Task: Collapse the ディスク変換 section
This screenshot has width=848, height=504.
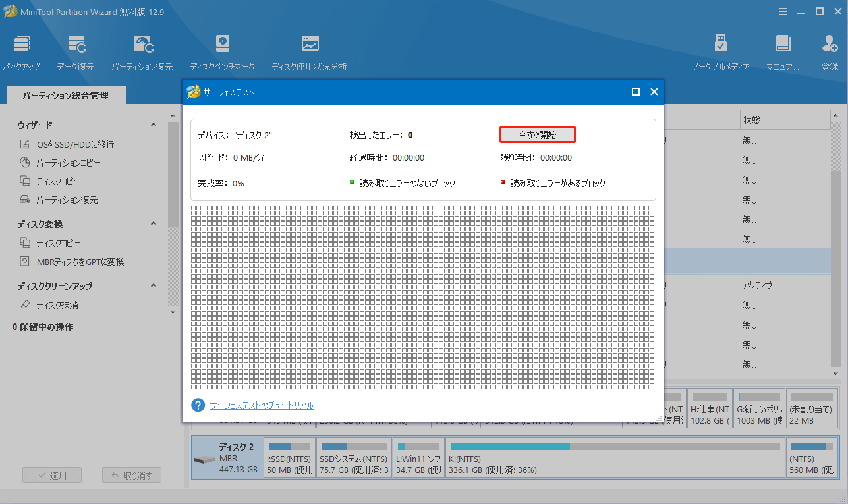Action: [x=154, y=224]
